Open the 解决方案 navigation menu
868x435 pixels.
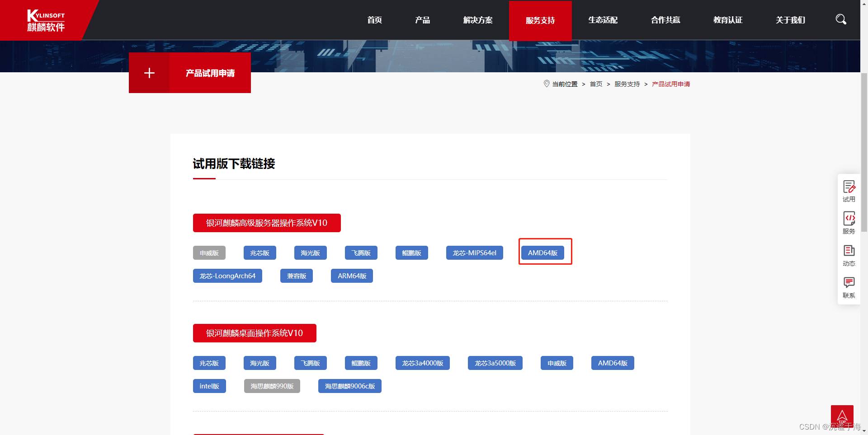477,20
